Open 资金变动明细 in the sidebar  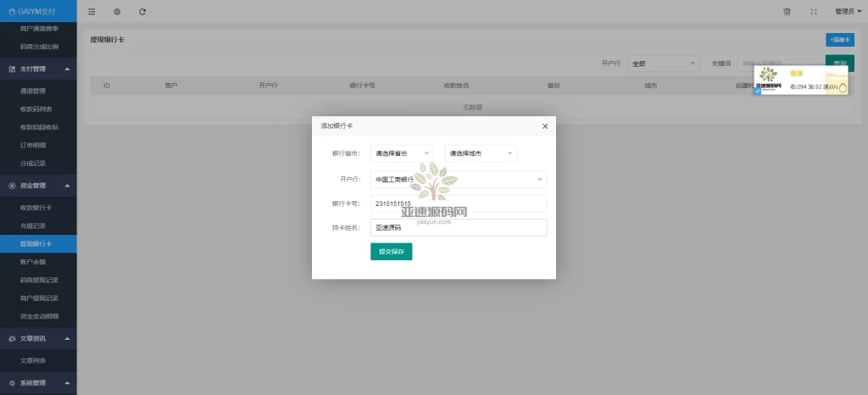click(38, 316)
